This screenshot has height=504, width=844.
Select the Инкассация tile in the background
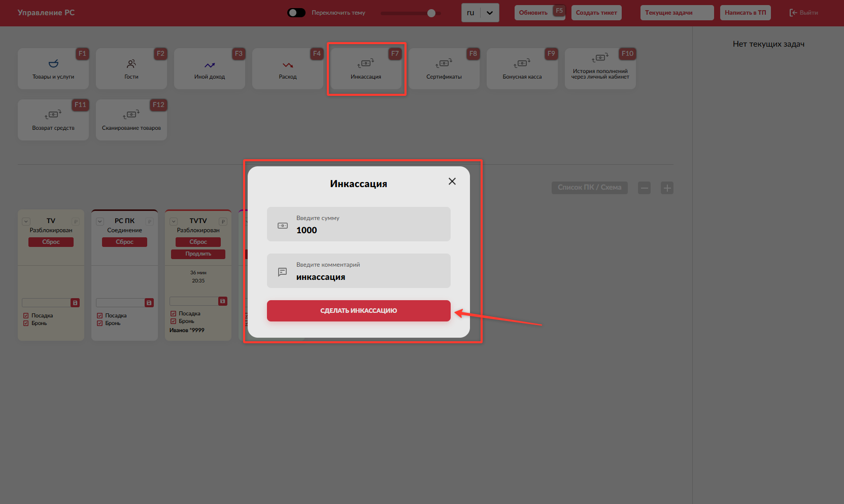pyautogui.click(x=366, y=69)
